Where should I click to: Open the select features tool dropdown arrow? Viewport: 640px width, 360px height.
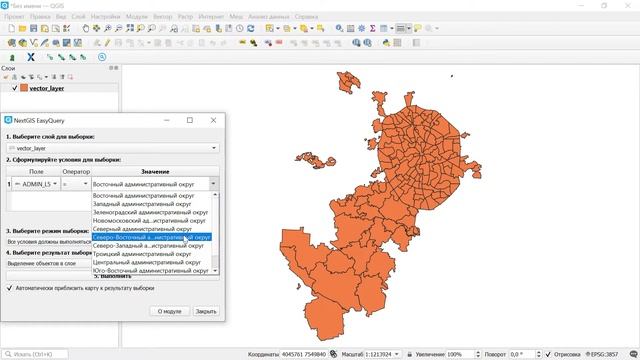pyautogui.click(x=278, y=28)
